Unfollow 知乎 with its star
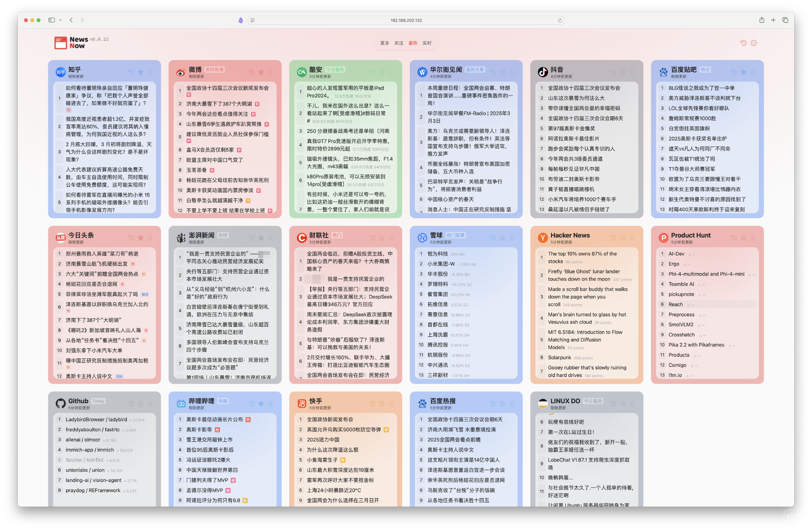The height and width of the screenshot is (530, 812). coord(141,72)
